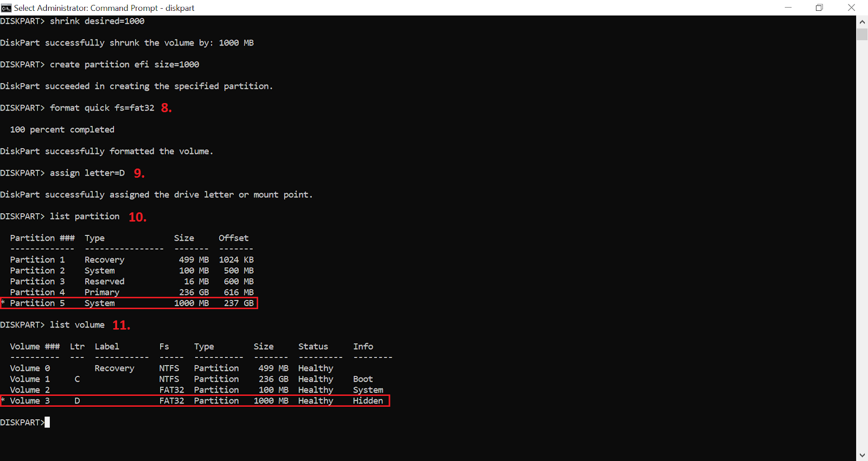Click the Command Prompt icon in the title bar

point(6,8)
